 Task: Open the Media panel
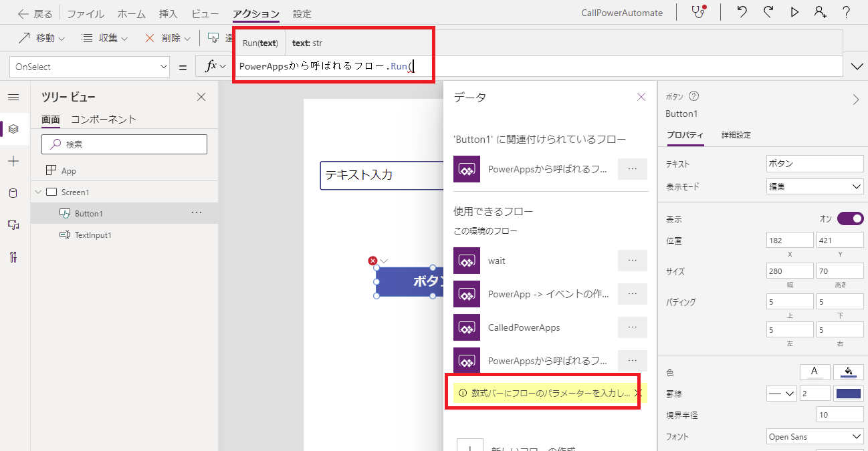pos(14,225)
